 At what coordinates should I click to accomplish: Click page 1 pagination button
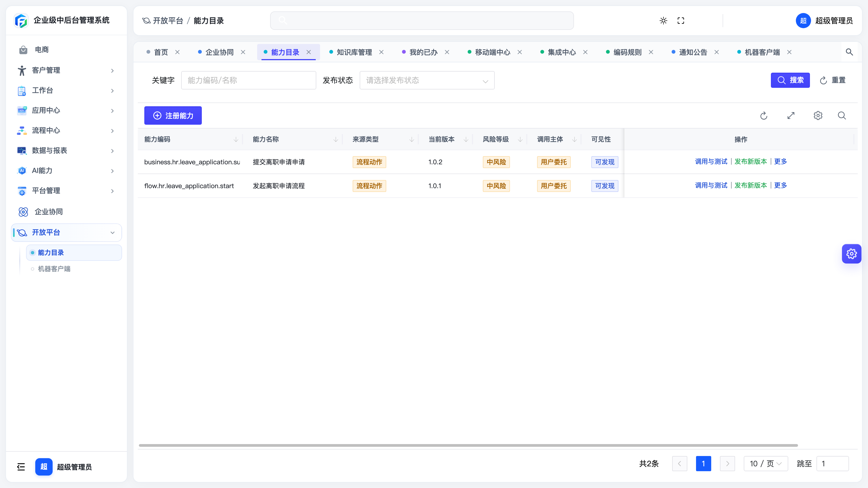703,463
